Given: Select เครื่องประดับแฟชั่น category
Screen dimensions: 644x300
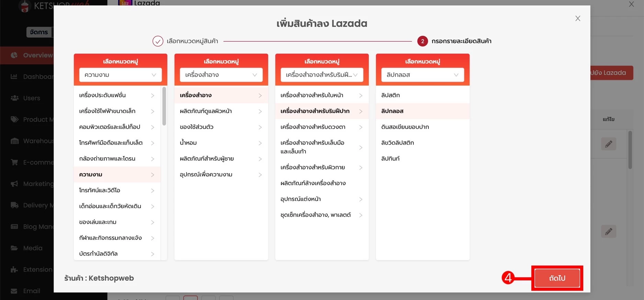Looking at the screenshot, I should [x=117, y=95].
